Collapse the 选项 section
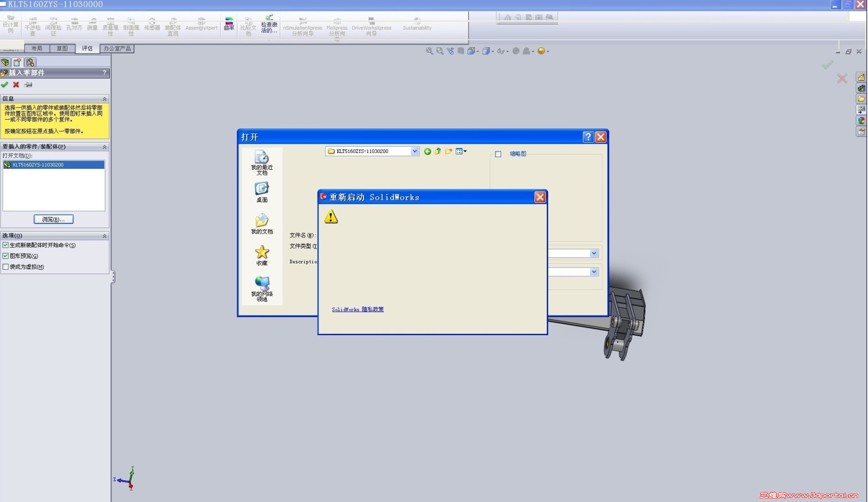Image resolution: width=868 pixels, height=502 pixels. pyautogui.click(x=104, y=236)
